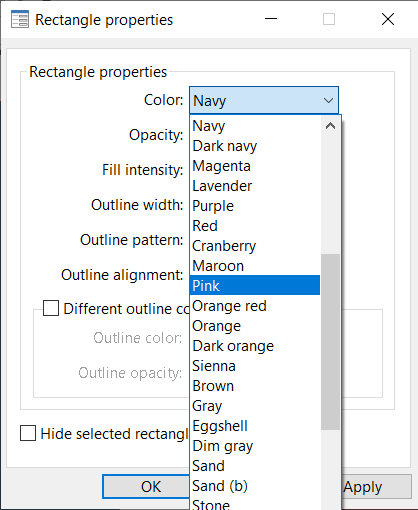Click the color list scrollbar thumb
418x510 pixels.
point(330,342)
